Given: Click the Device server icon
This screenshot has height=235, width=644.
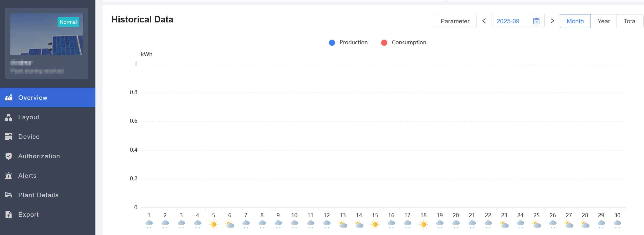Looking at the screenshot, I should point(9,137).
